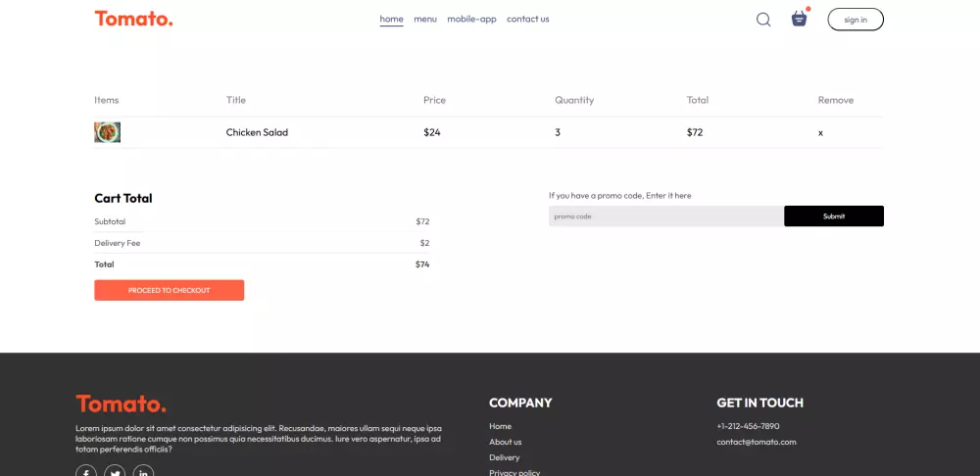Open the shopping basket icon
The image size is (980, 476).
click(799, 19)
